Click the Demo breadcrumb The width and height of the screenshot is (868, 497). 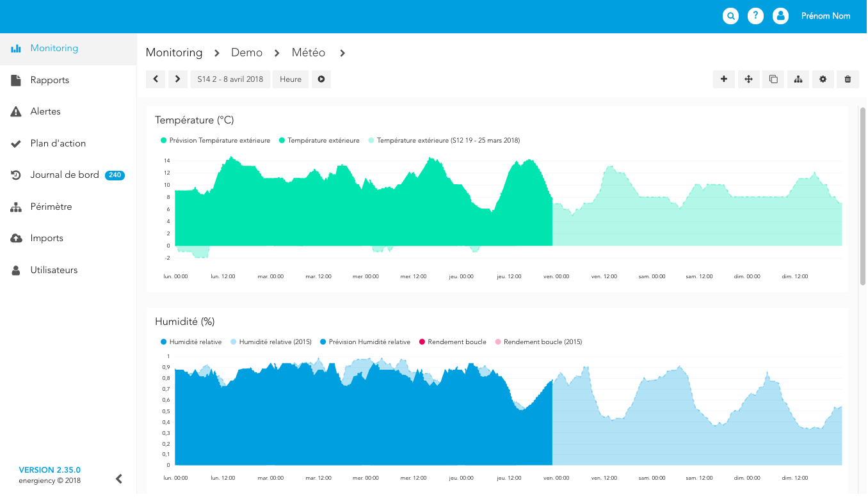click(x=246, y=52)
